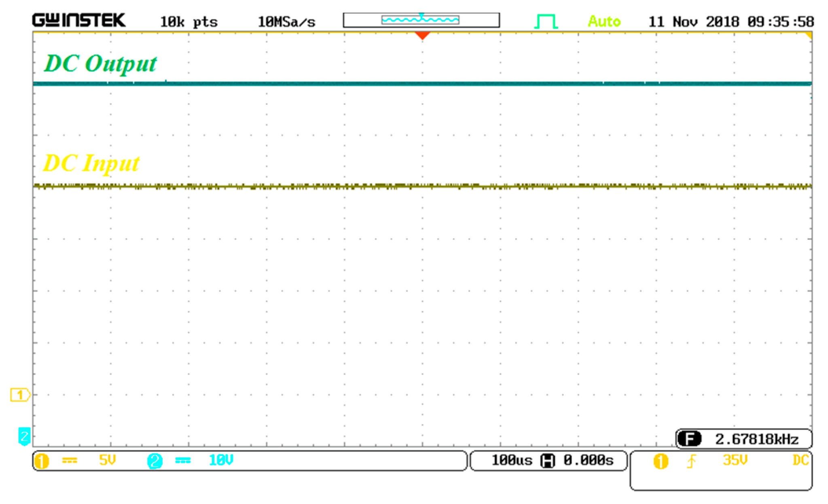828x504 pixels.
Task: Click the frequency counter F icon
Action: (689, 439)
